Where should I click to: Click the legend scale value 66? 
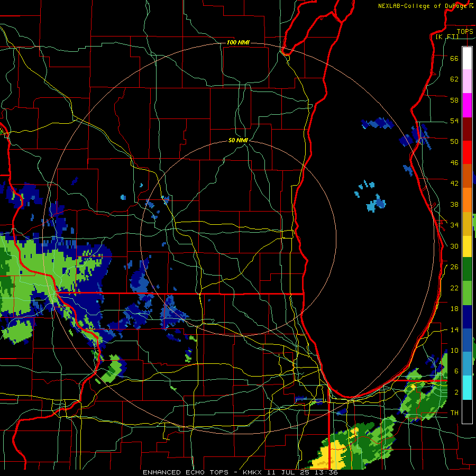point(454,58)
